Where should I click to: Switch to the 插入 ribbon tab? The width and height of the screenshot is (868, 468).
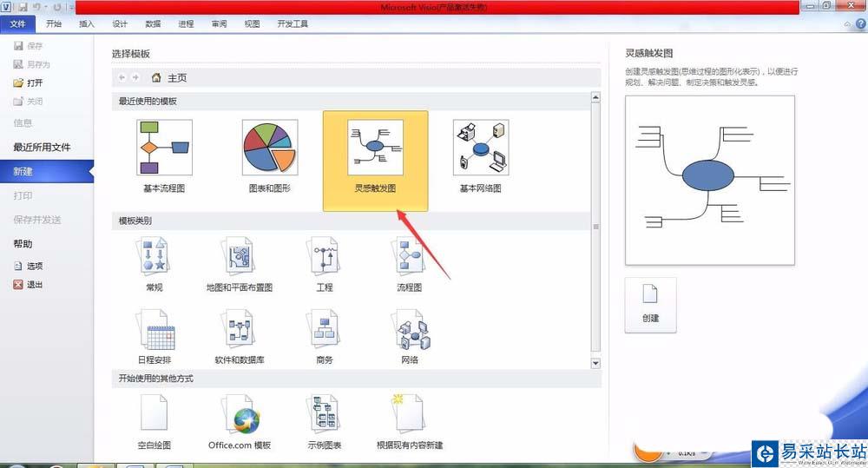(x=87, y=23)
